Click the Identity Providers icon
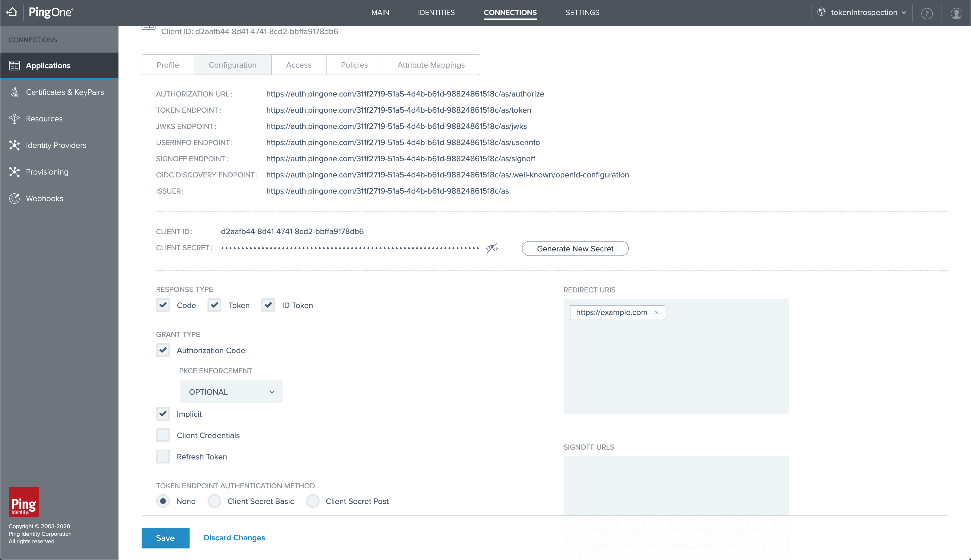Image resolution: width=971 pixels, height=560 pixels. pyautogui.click(x=14, y=145)
